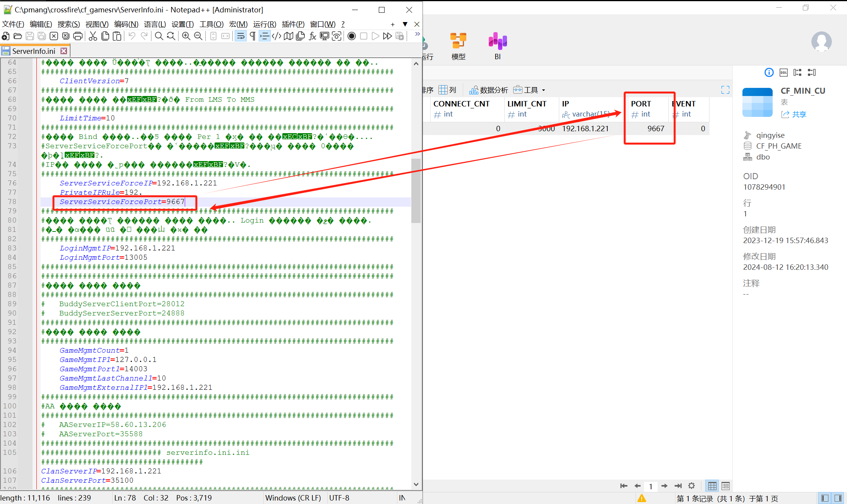Toggle show all characters pilcrow
This screenshot has width=847, height=504.
click(x=253, y=36)
